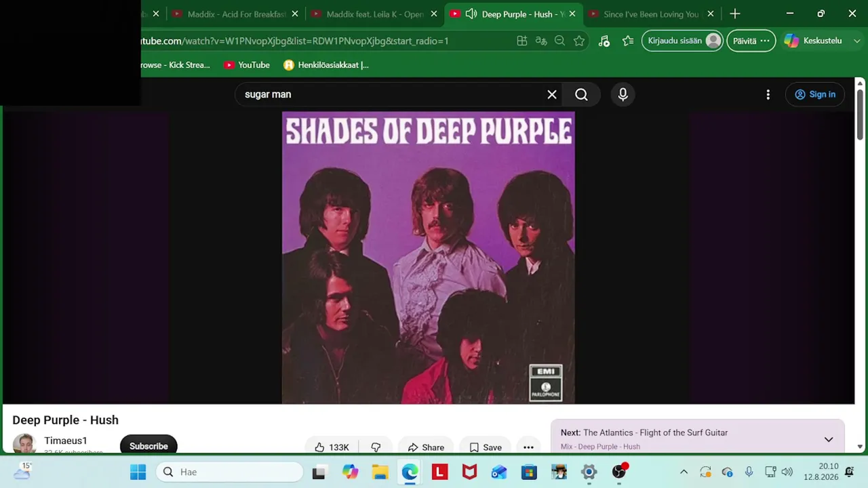This screenshot has height=488, width=868.
Task: Add this page to favorites with the star
Action: point(579,41)
